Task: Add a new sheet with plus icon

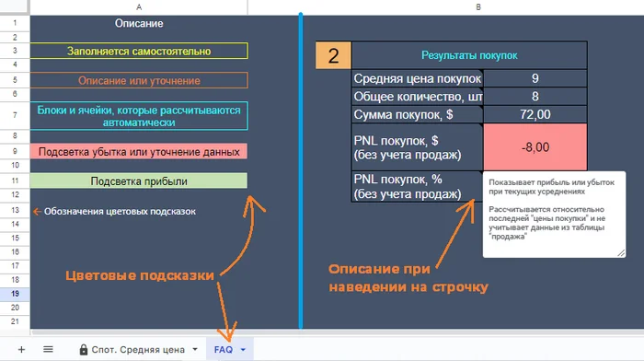Action: point(21,349)
